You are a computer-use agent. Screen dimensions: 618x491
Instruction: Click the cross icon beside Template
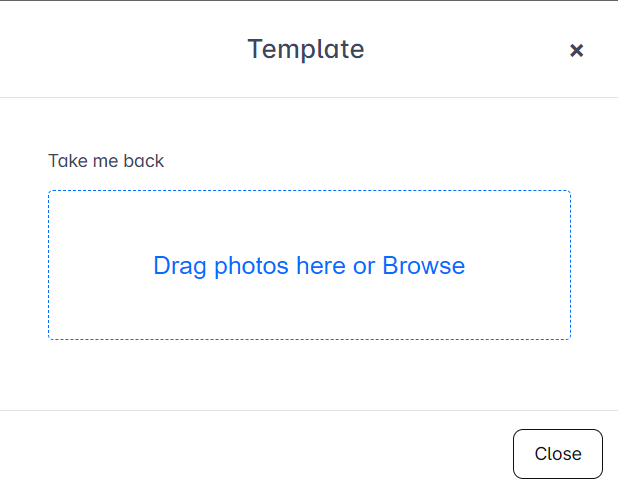[576, 50]
